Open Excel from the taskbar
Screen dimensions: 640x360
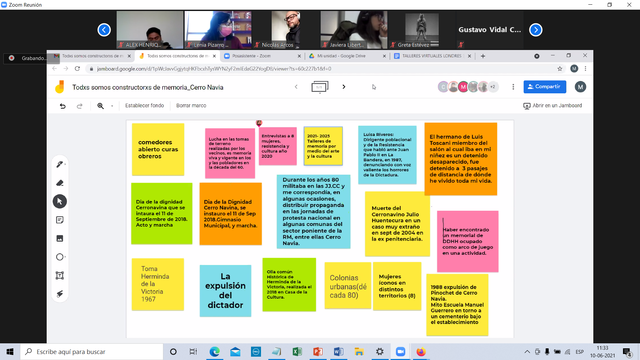(x=297, y=351)
